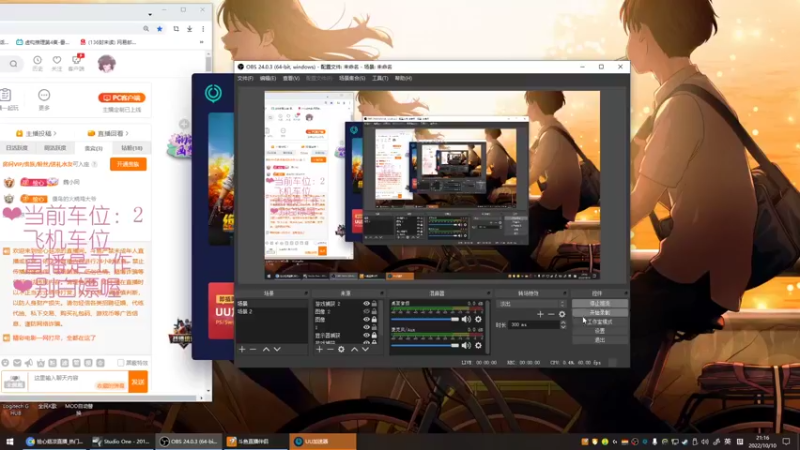800x450 pixels.
Task: Mute the desktop audio speaker icon in OBS mixer
Action: 466,319
